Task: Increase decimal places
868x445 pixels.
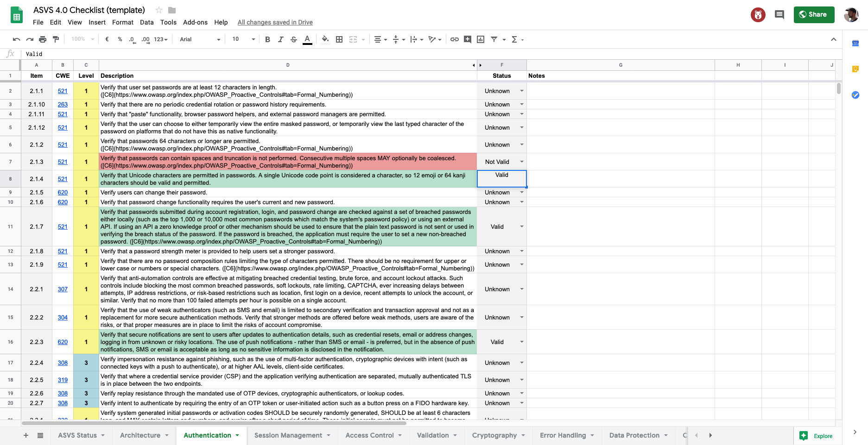Action: click(146, 39)
